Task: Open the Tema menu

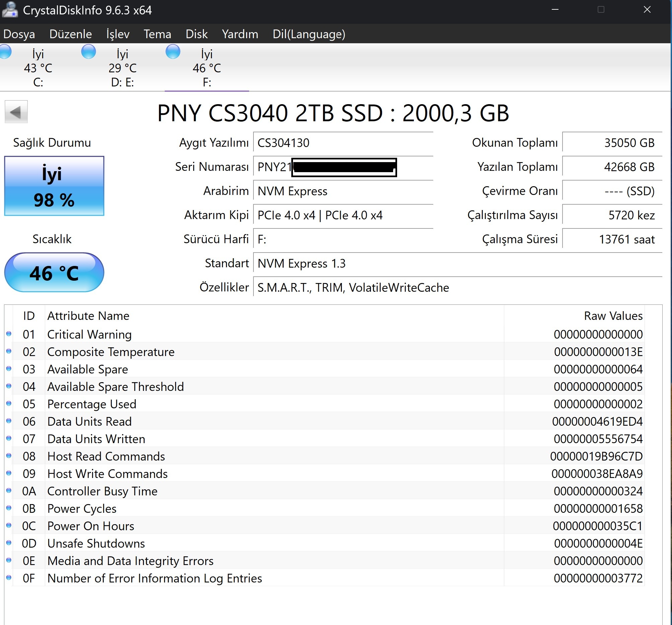Action: (157, 34)
